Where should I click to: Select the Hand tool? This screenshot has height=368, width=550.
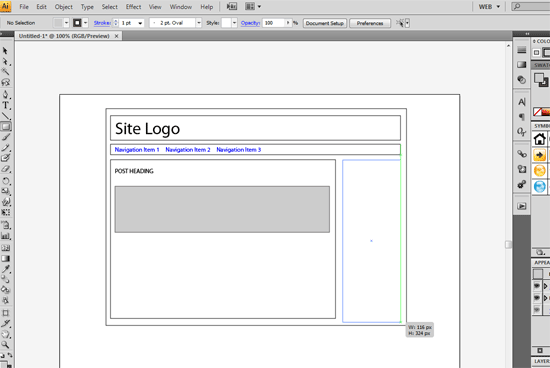coord(5,334)
